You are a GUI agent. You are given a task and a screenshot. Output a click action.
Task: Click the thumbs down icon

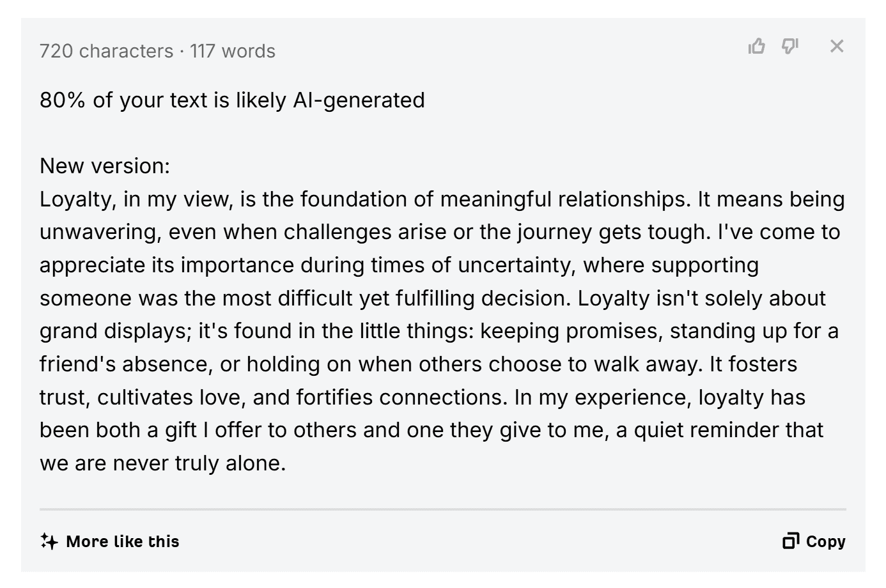tap(790, 46)
